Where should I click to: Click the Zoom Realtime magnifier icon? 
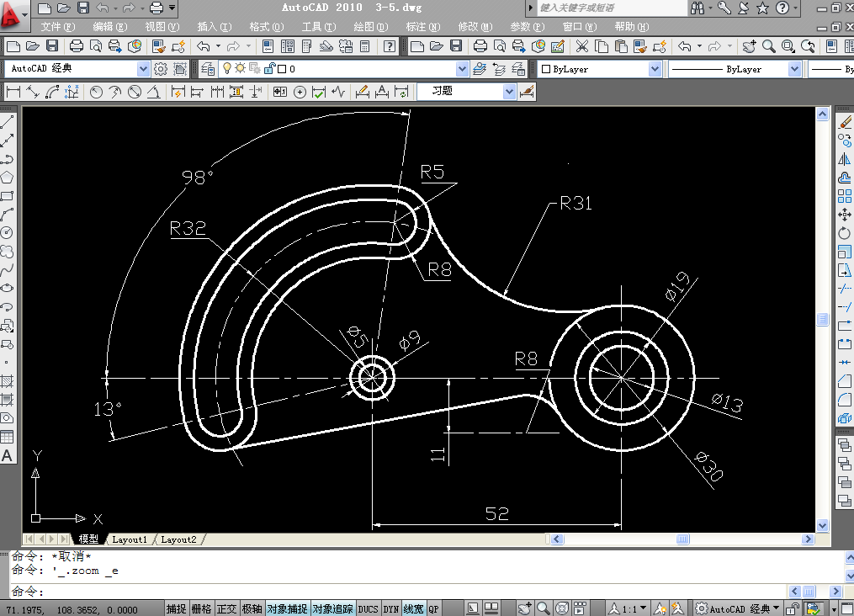[x=768, y=46]
